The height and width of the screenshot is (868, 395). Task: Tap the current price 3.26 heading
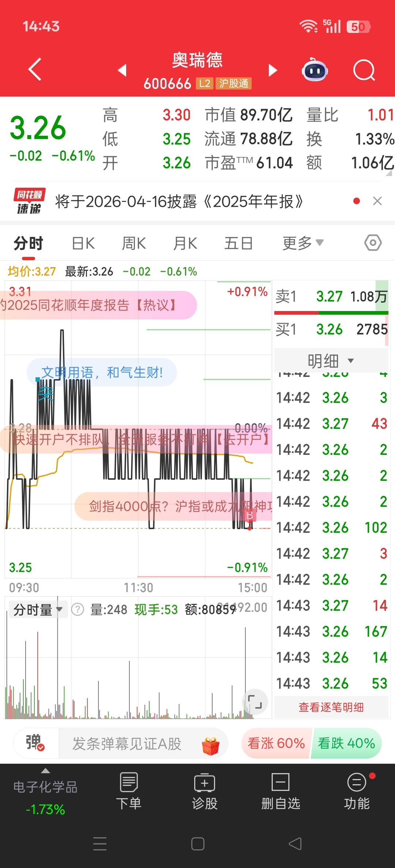(x=38, y=128)
